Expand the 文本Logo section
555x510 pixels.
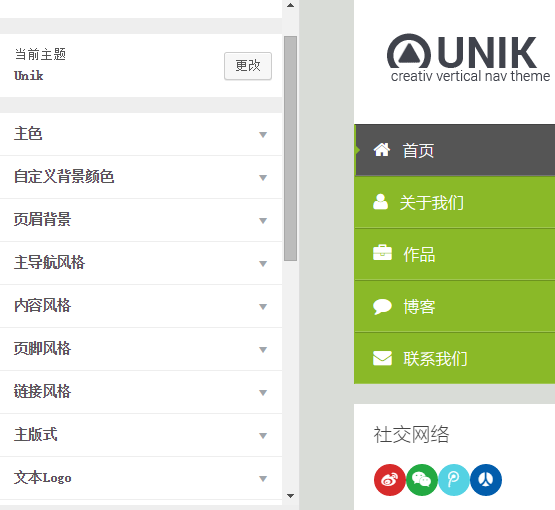click(141, 478)
